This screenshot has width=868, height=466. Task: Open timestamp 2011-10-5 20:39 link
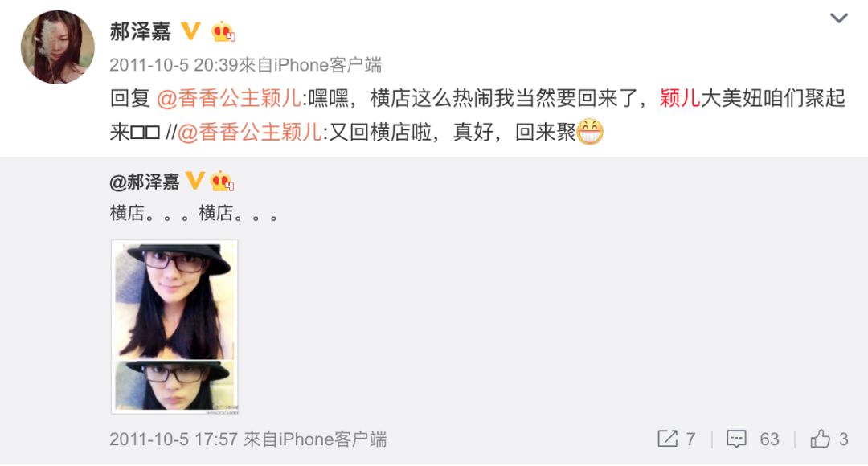(174, 65)
